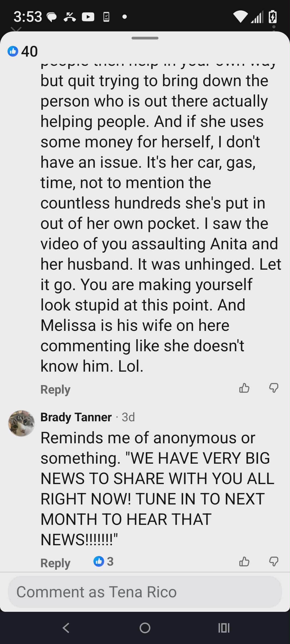This screenshot has height=644, width=290.
Task: Open the Android recent apps button
Action: [x=224, y=628]
